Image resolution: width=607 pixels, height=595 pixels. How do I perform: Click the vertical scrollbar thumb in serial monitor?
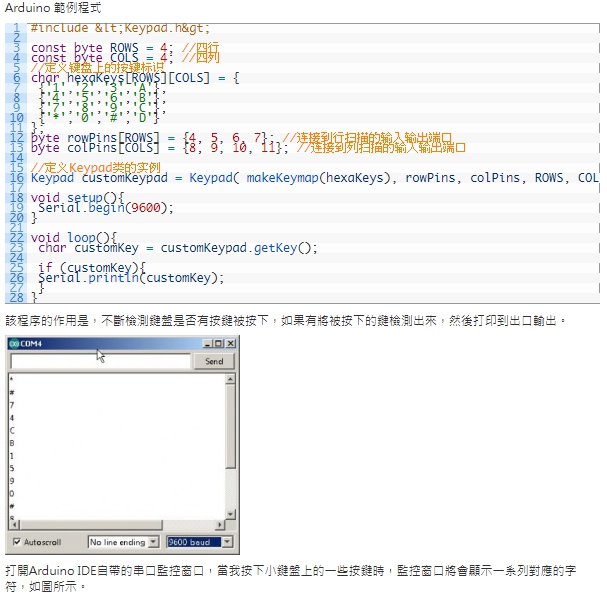pyautogui.click(x=230, y=426)
